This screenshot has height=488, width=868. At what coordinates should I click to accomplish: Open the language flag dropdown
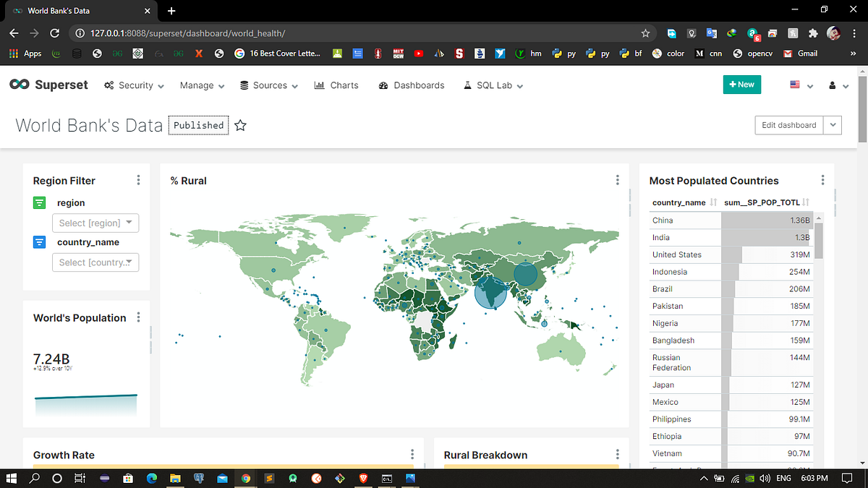click(801, 85)
